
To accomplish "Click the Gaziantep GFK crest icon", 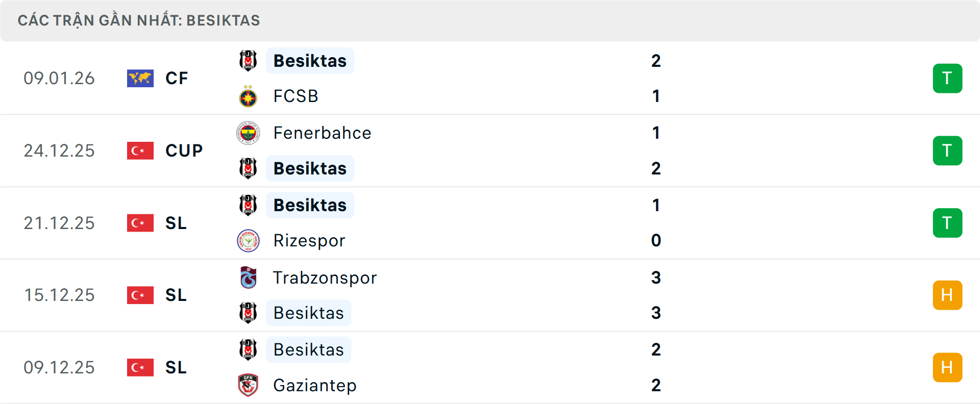I will (248, 386).
